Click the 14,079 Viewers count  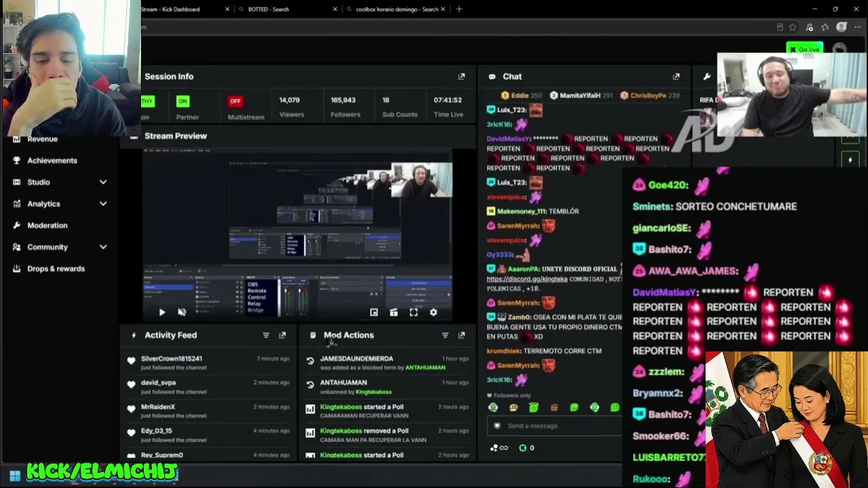(x=290, y=100)
